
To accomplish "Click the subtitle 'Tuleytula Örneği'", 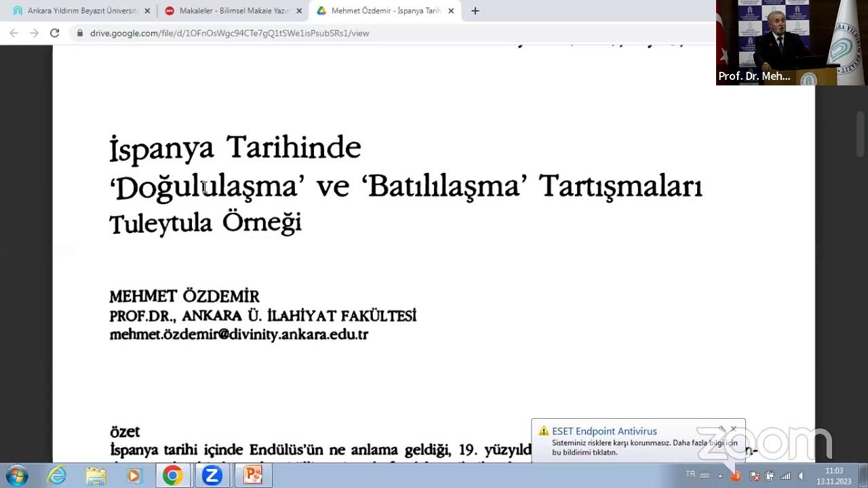I will pyautogui.click(x=205, y=223).
